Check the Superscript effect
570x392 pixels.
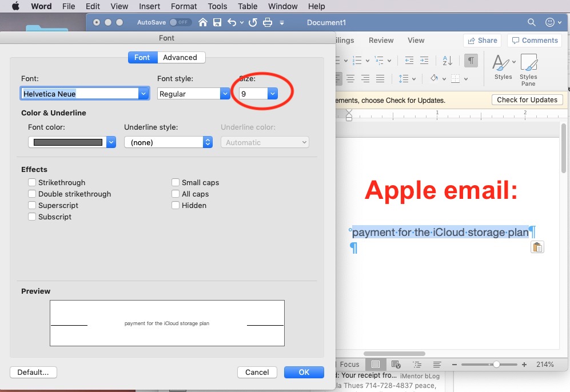[32, 205]
